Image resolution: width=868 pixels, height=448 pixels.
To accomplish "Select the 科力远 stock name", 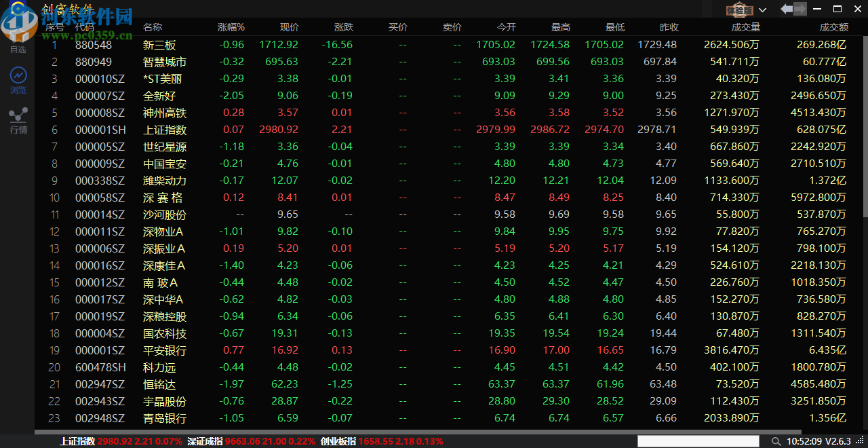I will 159,367.
